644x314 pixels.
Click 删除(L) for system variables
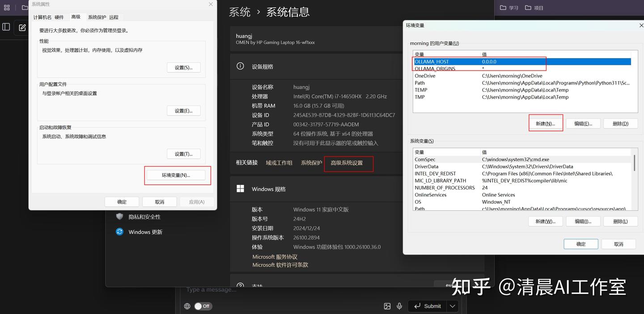[x=621, y=221]
